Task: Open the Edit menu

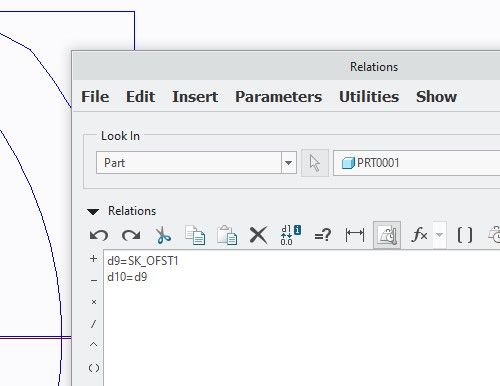Action: [140, 97]
